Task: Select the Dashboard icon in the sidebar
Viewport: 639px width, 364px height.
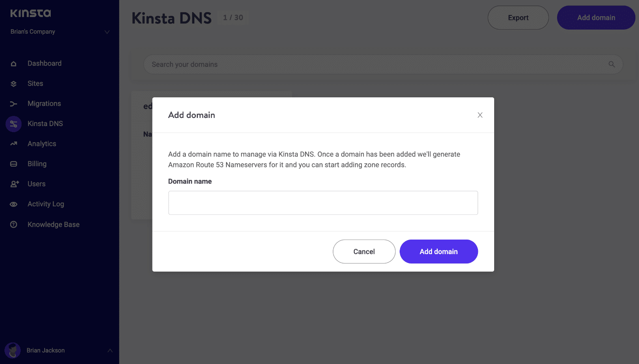Action: click(13, 63)
